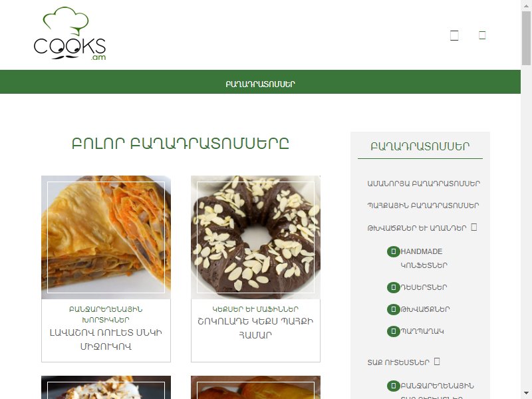Select ՊԱՀՔԱՅԻՆ ԲԱՂԱԴՐԱՏՈՄՍԵՐ in sidebar menu
Screen dimensions: 532x399
423,205
